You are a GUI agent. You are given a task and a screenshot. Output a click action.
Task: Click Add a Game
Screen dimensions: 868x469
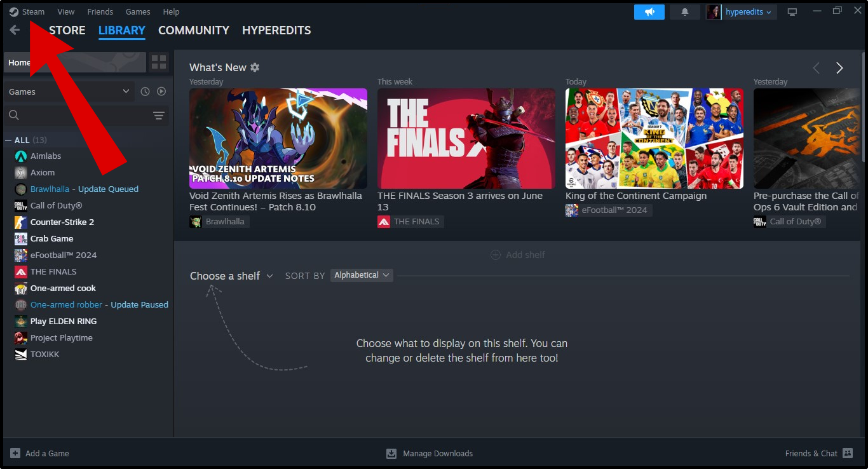coord(39,453)
